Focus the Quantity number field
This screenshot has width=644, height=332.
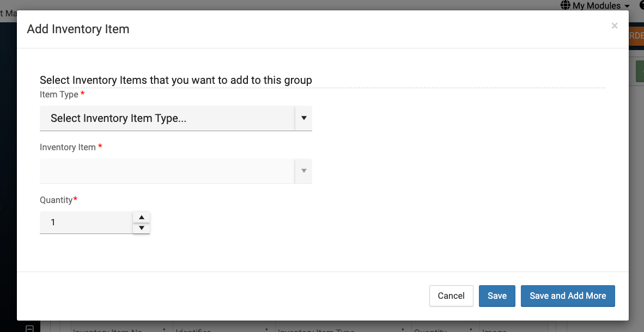pos(86,223)
